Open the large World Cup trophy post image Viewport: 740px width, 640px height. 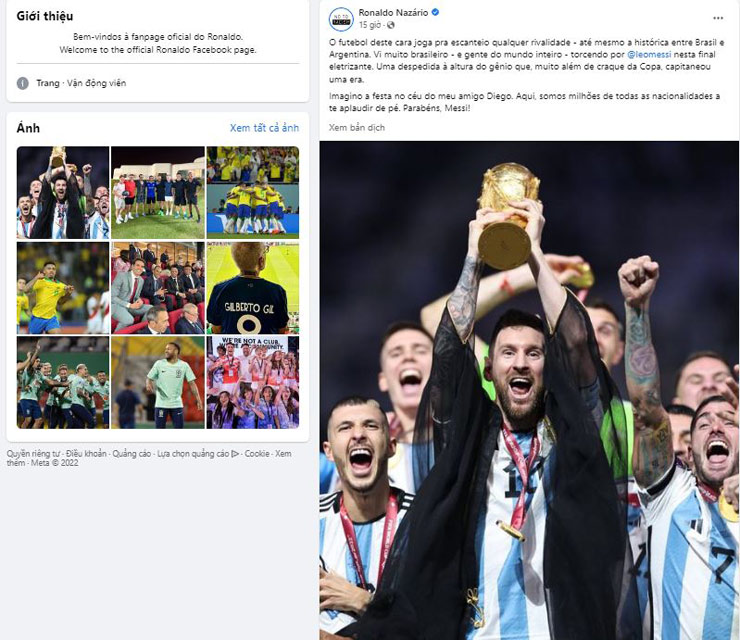click(529, 390)
